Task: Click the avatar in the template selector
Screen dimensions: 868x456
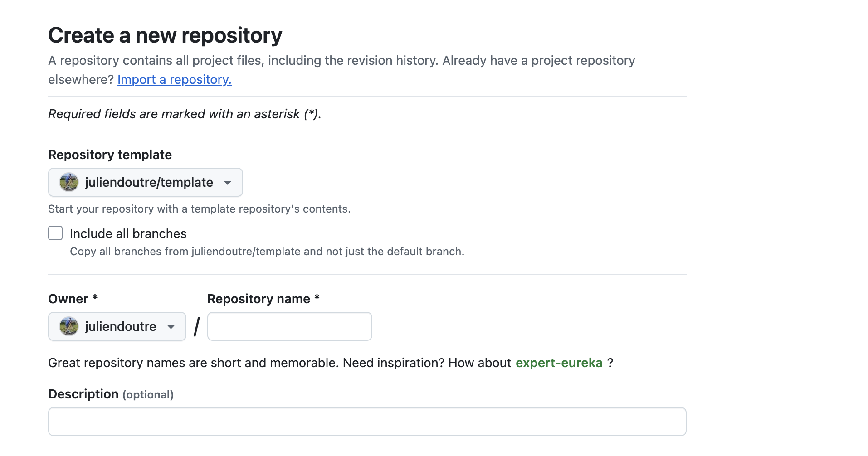Action: pyautogui.click(x=69, y=182)
